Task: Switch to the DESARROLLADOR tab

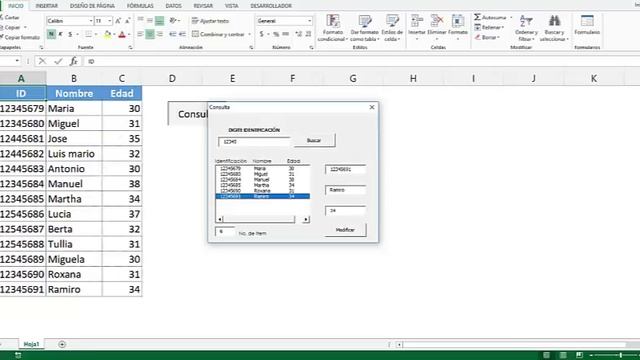Action: point(271,6)
